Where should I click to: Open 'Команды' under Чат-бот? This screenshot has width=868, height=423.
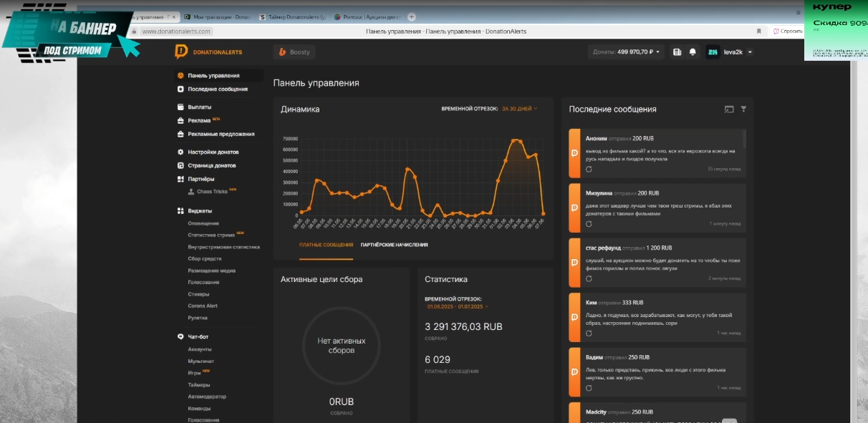tap(199, 409)
